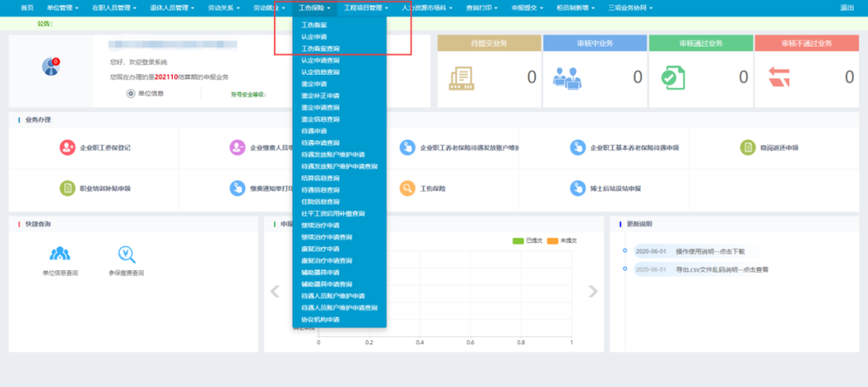The image size is (868, 387).
Task: Click the 稳岗返还申领 icon
Action: pyautogui.click(x=747, y=148)
